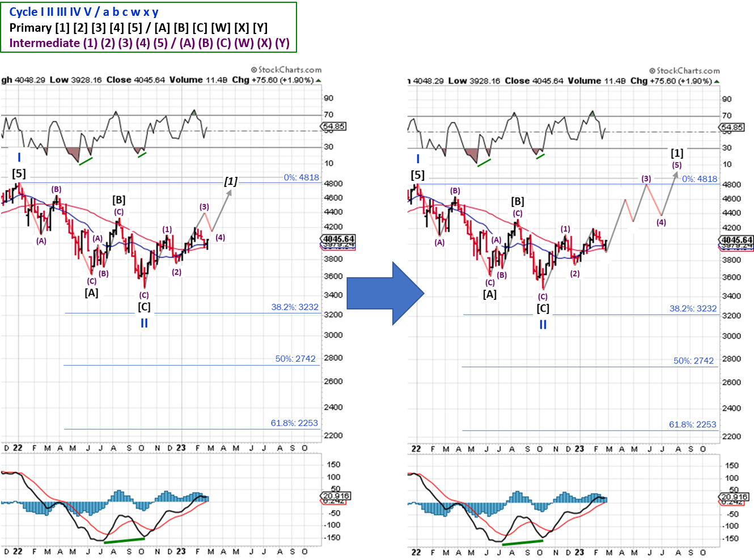Click the blue I cycle label in right chart

417,159
